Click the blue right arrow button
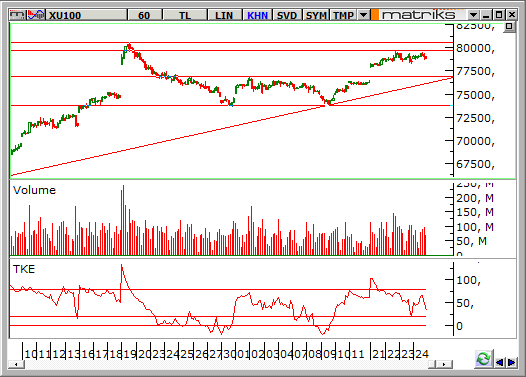Viewport: 526px width, 377px height. (x=512, y=363)
